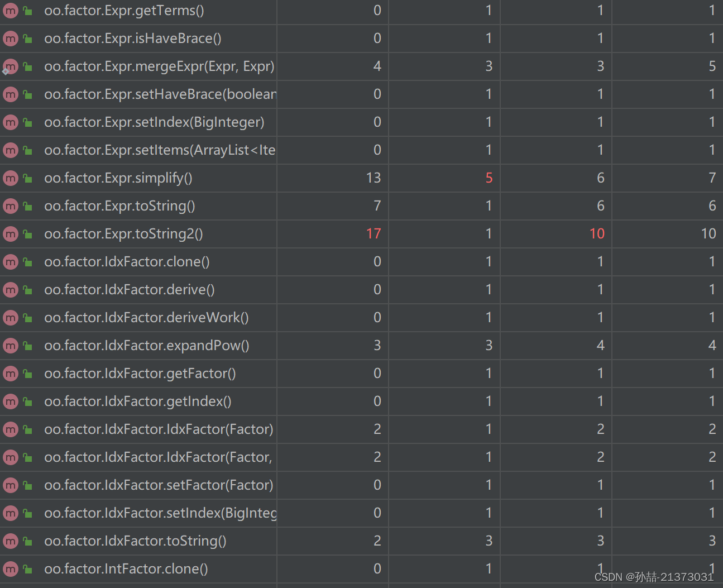Select row oo.factor.Expr.setItems(ArrayList<Ite
This screenshot has width=723, height=588.
pos(361,150)
